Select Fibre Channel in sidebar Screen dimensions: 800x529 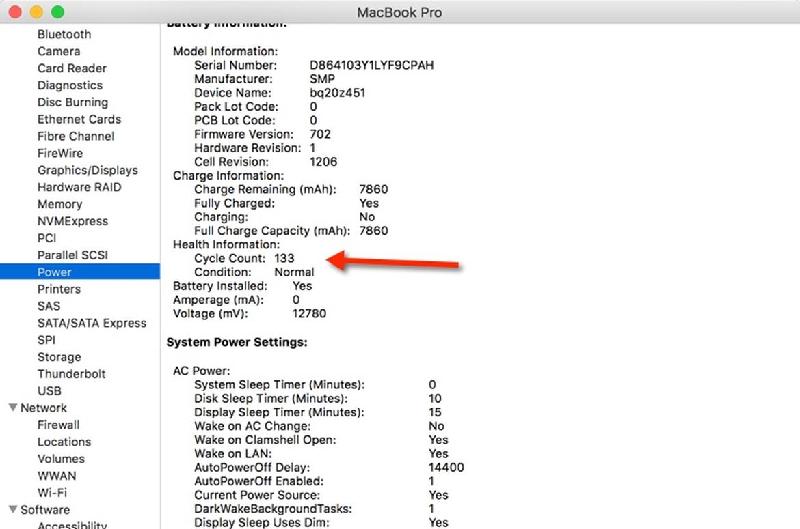point(76,136)
